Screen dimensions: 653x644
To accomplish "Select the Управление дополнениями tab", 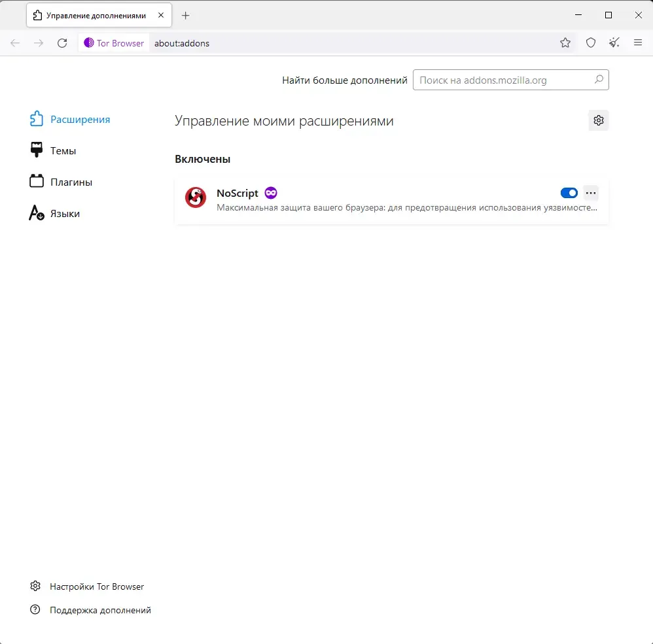I will (99, 15).
